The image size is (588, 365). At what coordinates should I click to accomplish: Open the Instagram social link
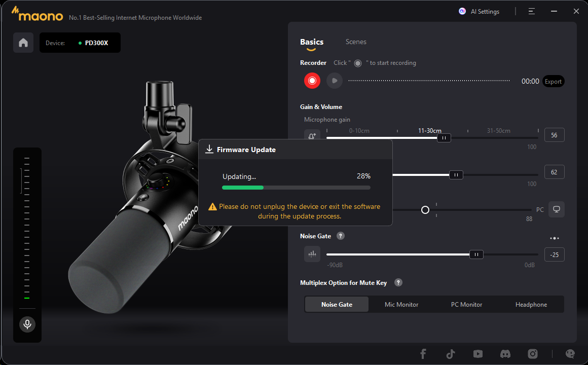pos(532,354)
